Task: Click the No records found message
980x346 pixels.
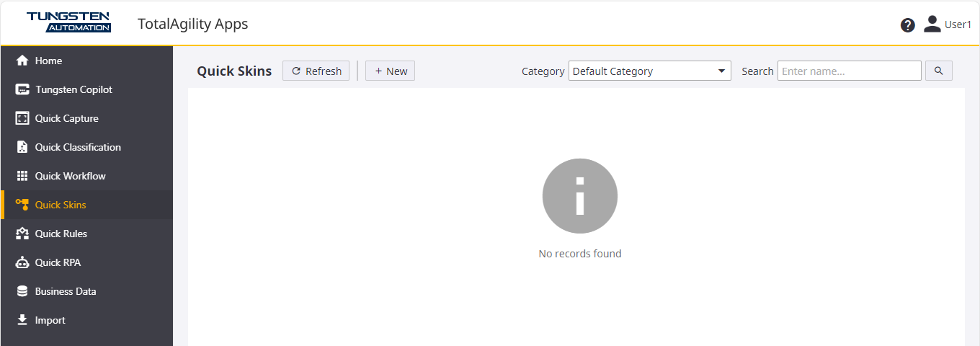Action: click(x=580, y=254)
